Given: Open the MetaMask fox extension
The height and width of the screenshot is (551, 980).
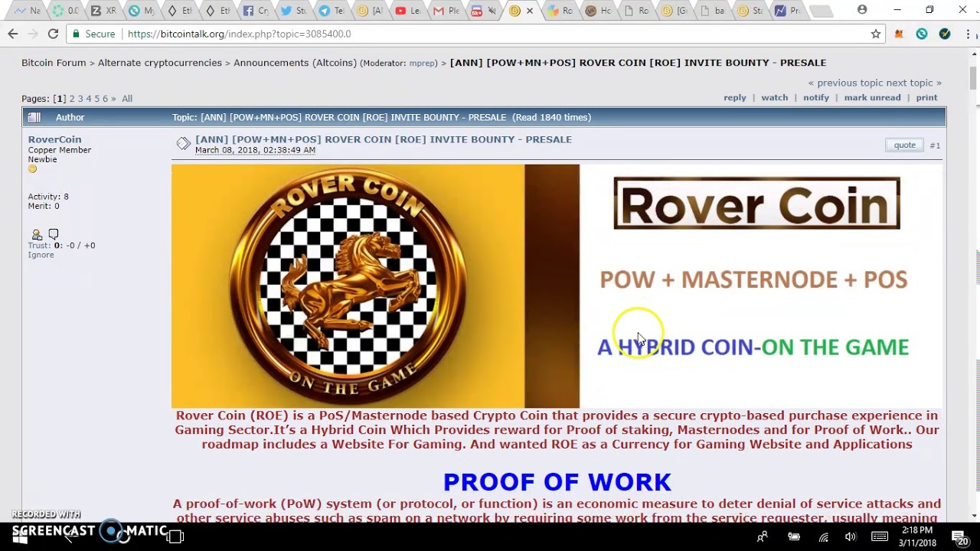Looking at the screenshot, I should coord(900,34).
